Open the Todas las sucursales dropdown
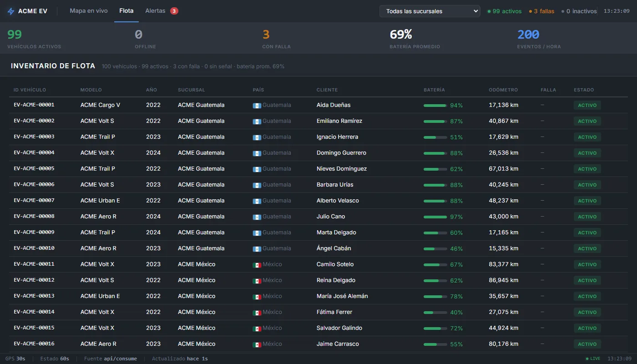Image resolution: width=637 pixels, height=364 pixels. 430,11
